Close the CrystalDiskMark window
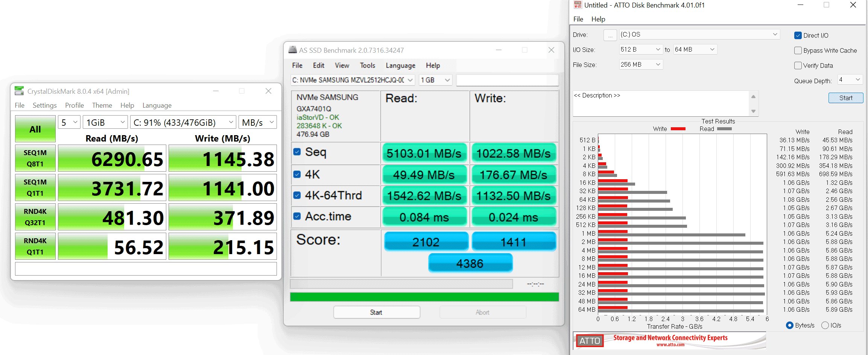 (x=268, y=91)
